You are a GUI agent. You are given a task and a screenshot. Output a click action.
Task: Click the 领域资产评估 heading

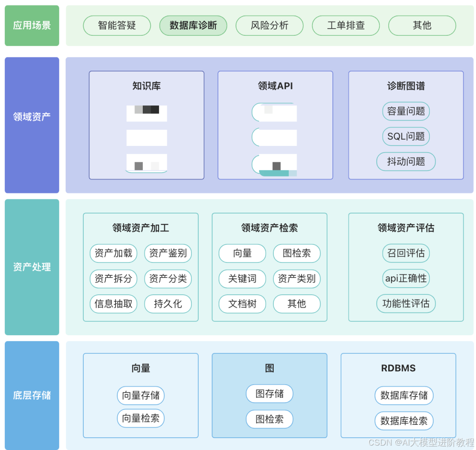coord(406,228)
